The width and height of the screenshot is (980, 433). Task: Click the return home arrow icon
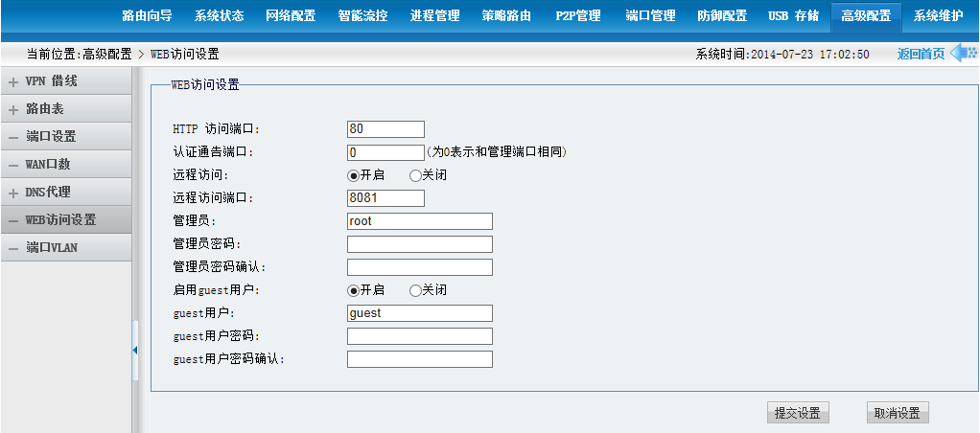coord(963,54)
